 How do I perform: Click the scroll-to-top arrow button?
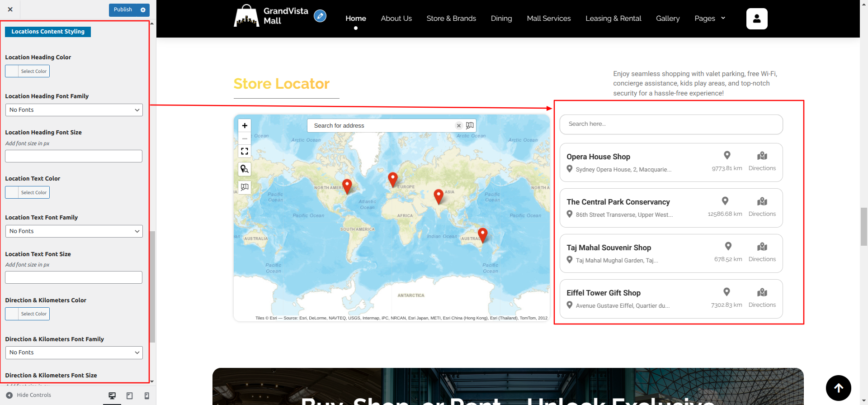coord(838,388)
